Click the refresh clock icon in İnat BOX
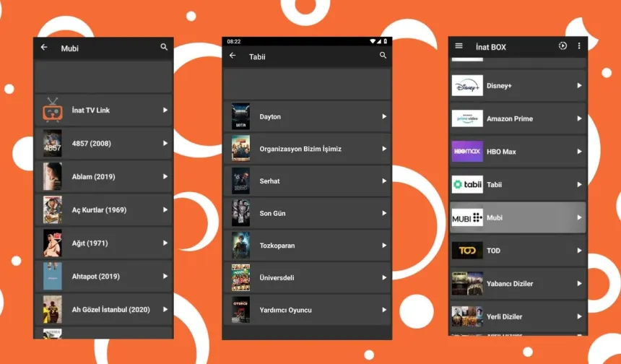Viewport: 621px width, 364px height. click(563, 46)
